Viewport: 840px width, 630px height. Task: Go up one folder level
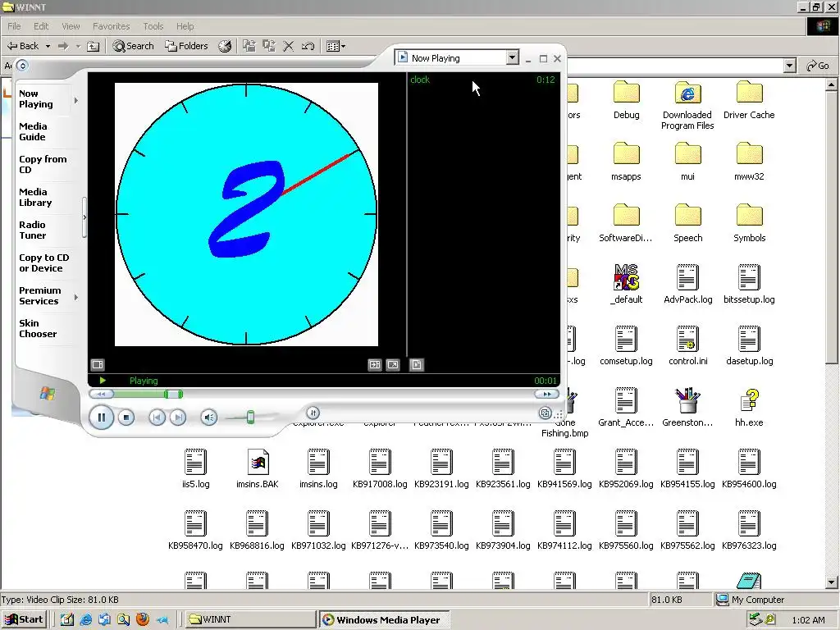(x=94, y=46)
